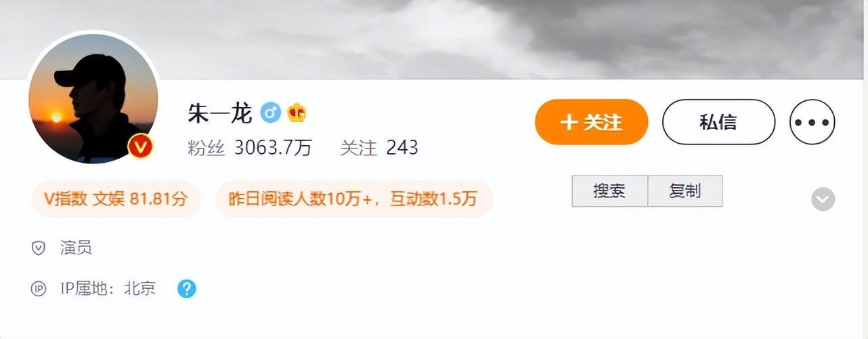Click the username 朱一龙
The height and width of the screenshot is (339, 868).
[220, 113]
